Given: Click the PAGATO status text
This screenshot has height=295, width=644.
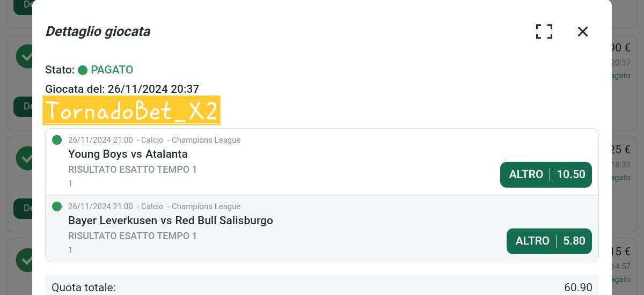Looking at the screenshot, I should pyautogui.click(x=112, y=70).
